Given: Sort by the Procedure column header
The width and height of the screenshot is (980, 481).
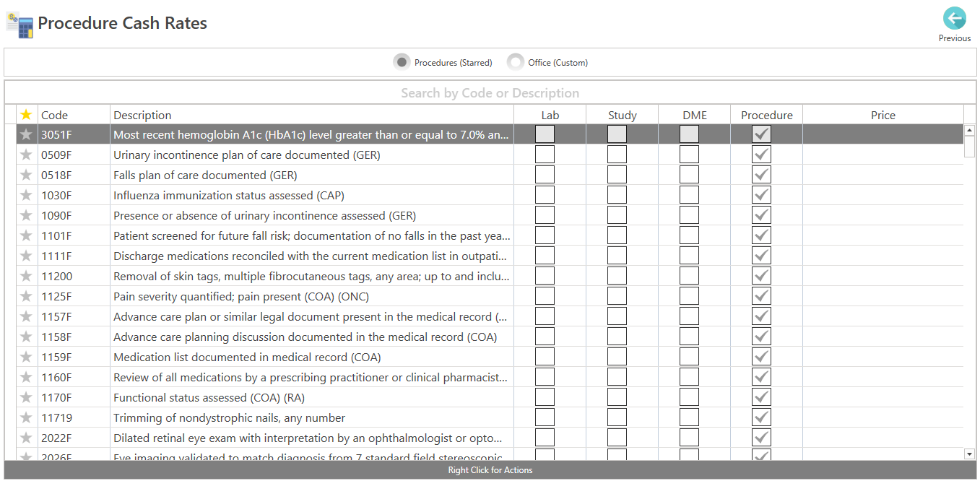Looking at the screenshot, I should click(x=767, y=115).
